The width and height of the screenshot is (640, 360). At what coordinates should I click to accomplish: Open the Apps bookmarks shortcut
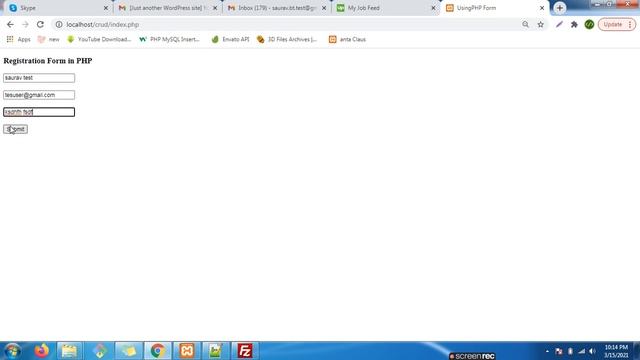coord(18,39)
